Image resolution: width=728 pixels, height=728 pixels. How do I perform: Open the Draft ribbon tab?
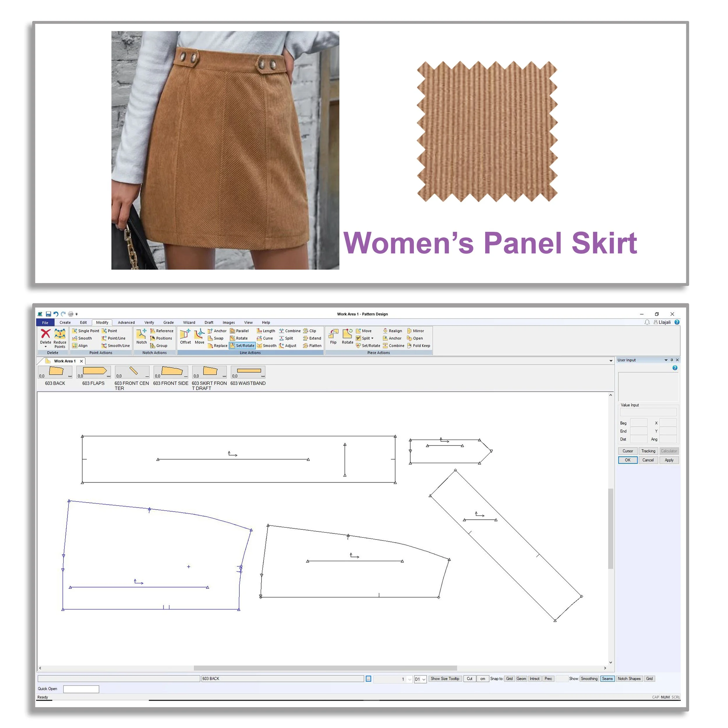[x=209, y=323]
